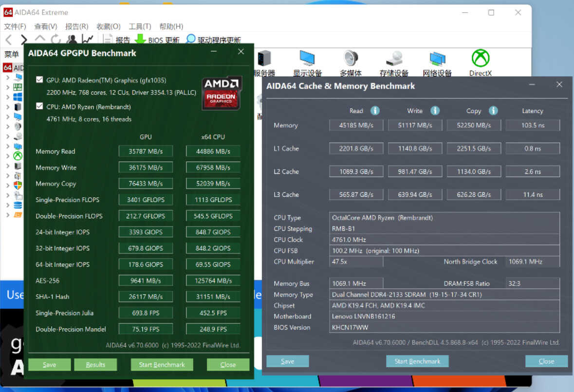
Task: Start Benchmark in Cache & Memory window
Action: 417,361
